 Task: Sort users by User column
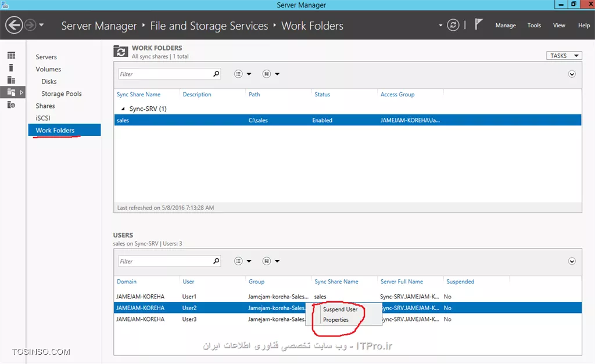188,282
